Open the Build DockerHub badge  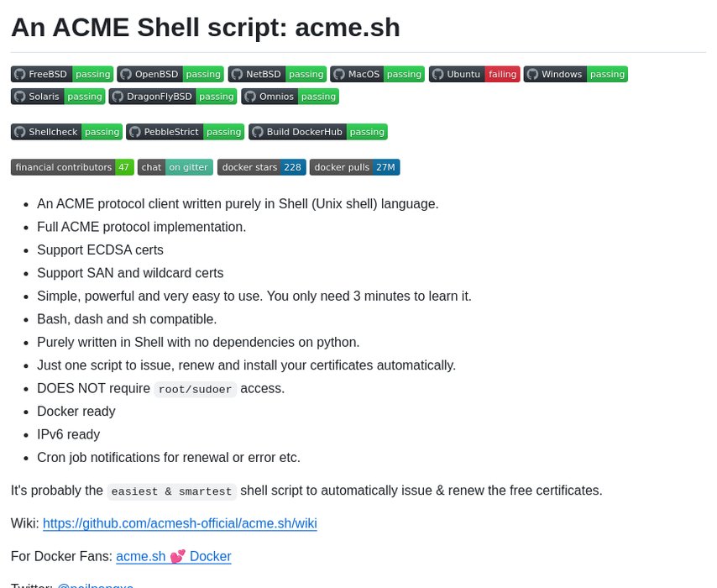317,132
